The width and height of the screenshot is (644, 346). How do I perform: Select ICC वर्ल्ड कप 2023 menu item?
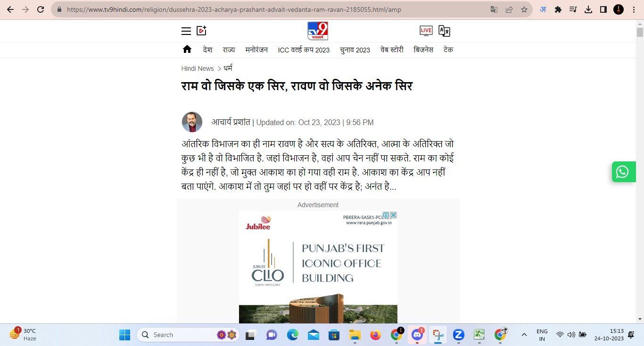pos(304,50)
